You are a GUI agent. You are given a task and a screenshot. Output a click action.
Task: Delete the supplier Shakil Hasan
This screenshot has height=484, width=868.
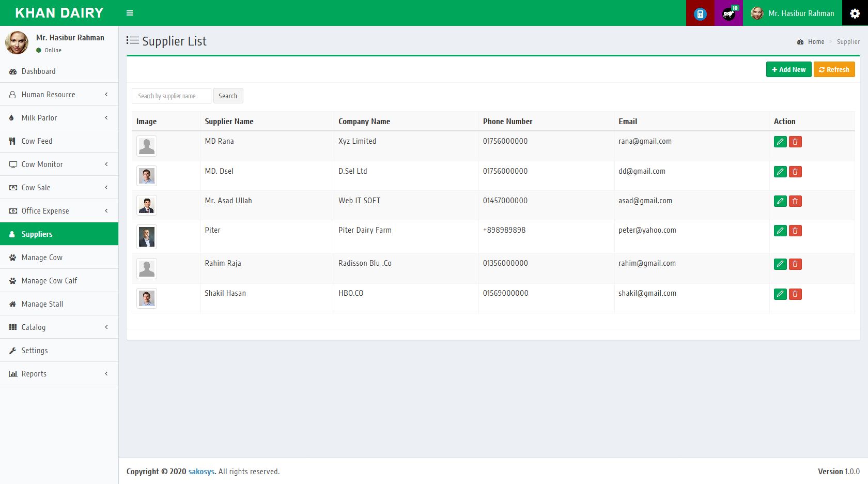tap(796, 294)
